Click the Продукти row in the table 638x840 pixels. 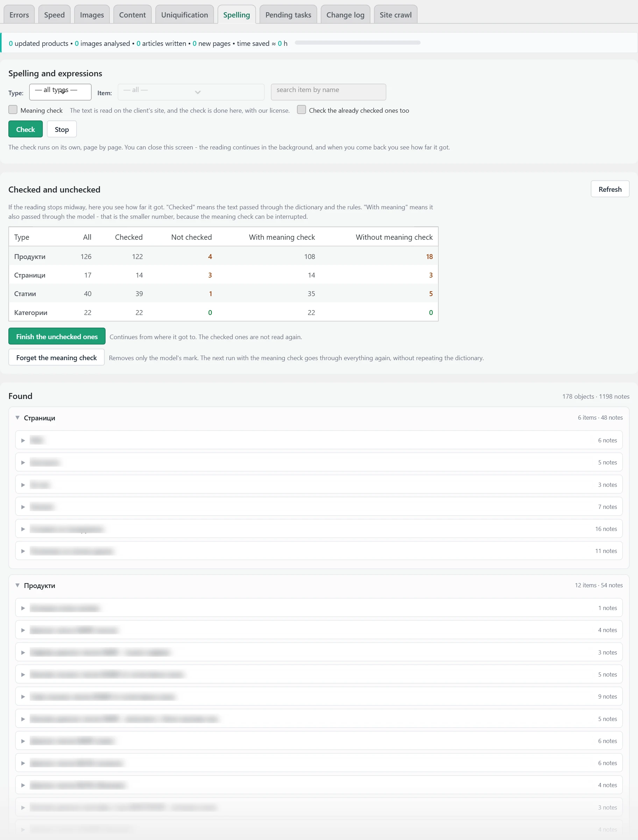tap(223, 257)
